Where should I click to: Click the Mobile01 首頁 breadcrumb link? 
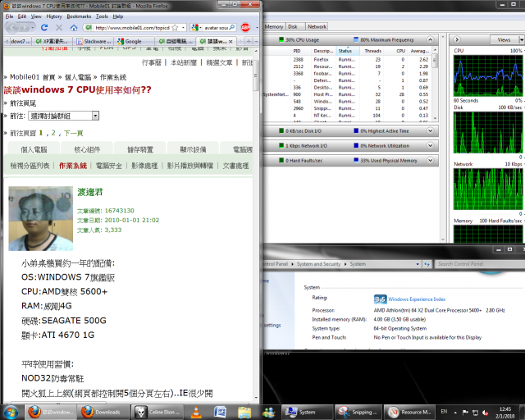click(x=33, y=77)
